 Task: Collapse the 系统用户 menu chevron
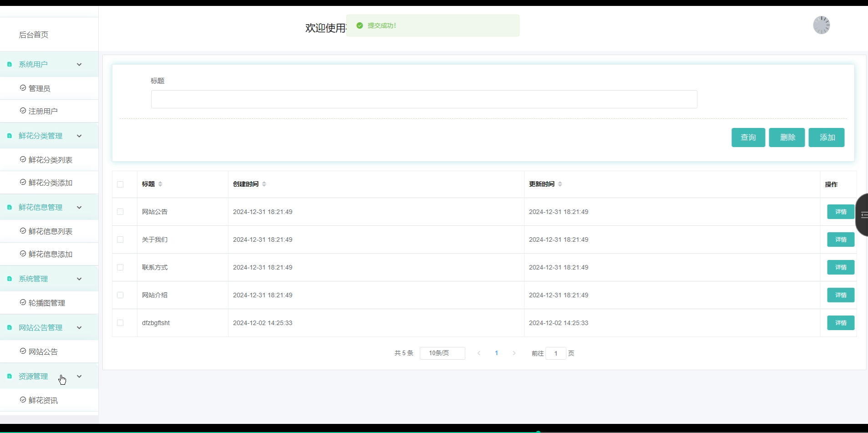(x=79, y=64)
